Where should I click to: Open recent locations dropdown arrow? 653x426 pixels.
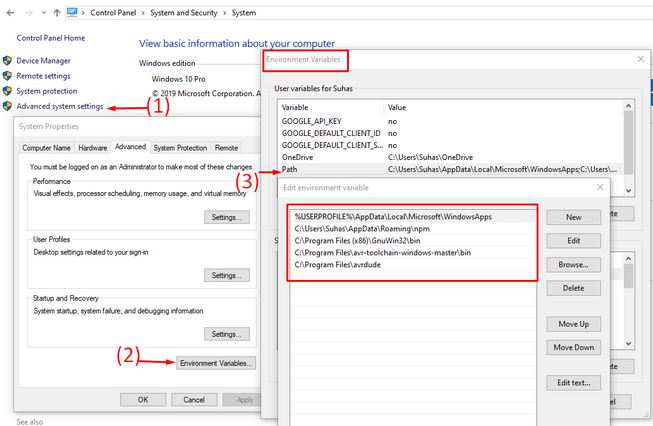pyautogui.click(x=44, y=13)
